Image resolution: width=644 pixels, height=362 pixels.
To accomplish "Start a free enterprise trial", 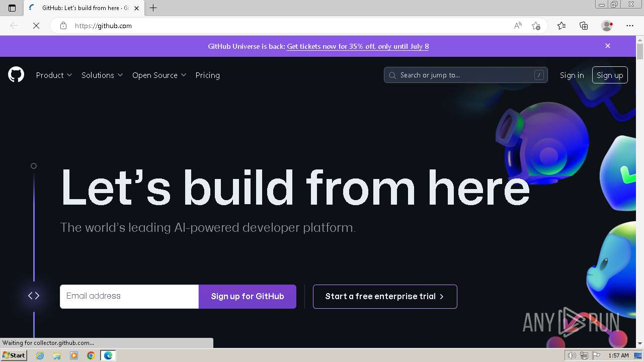I will (385, 296).
